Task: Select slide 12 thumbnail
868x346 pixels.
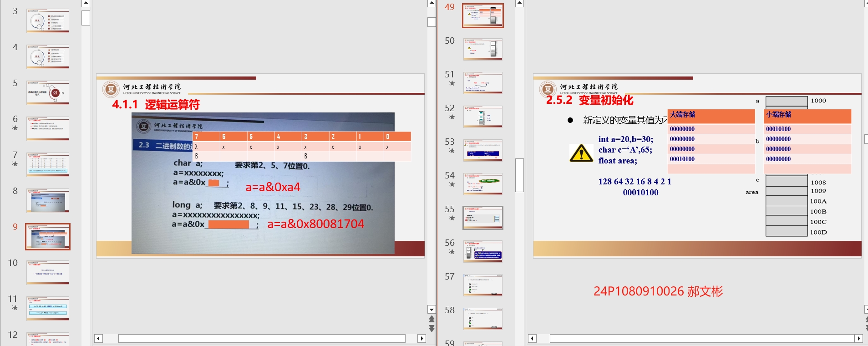Action: point(48,339)
